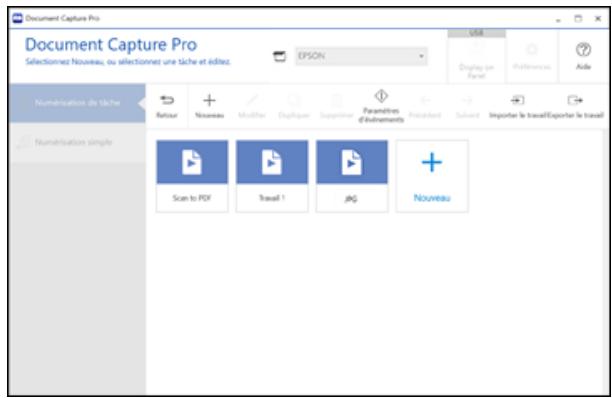Click the Suivant arrow icon

click(x=467, y=100)
